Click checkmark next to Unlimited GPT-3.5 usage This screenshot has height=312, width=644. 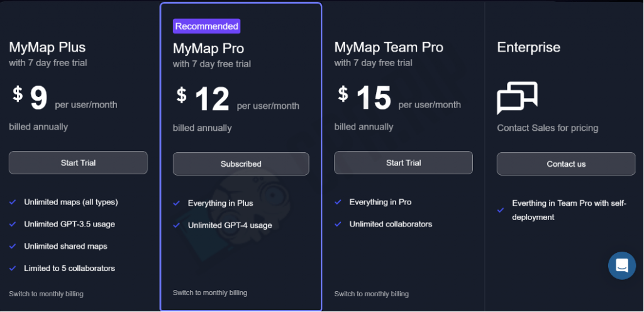pos(13,224)
